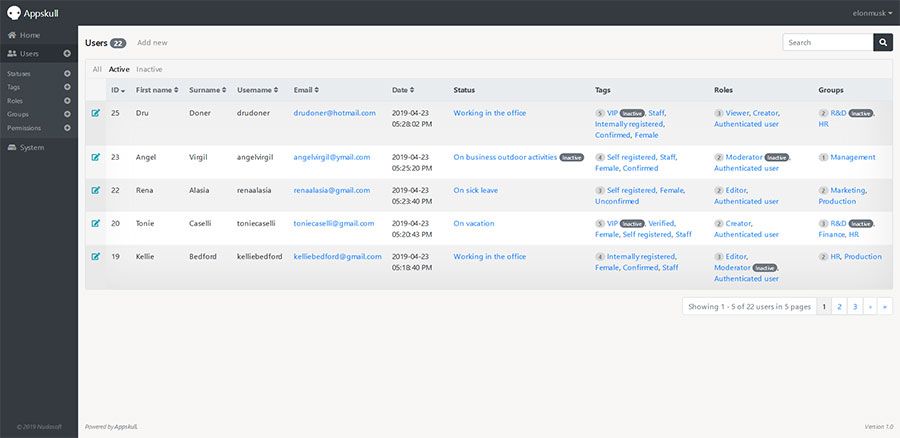
Task: Click plus icon next to Groups
Action: point(67,114)
